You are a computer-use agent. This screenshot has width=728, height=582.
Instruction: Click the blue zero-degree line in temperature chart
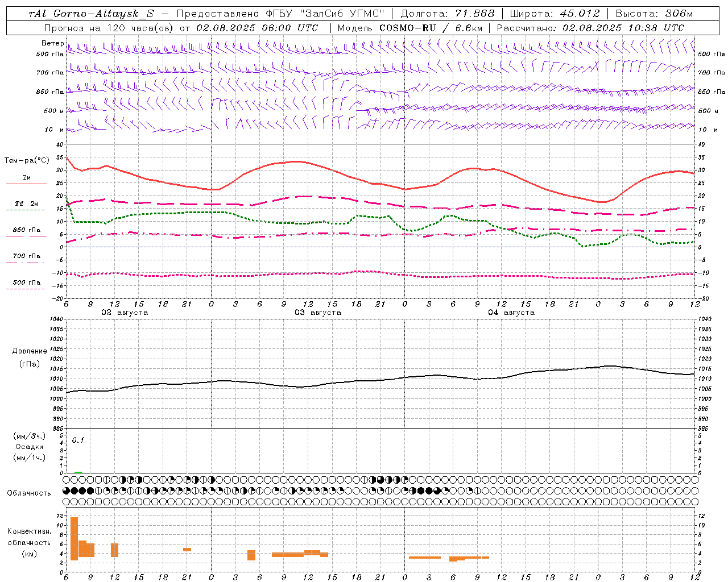[381, 247]
